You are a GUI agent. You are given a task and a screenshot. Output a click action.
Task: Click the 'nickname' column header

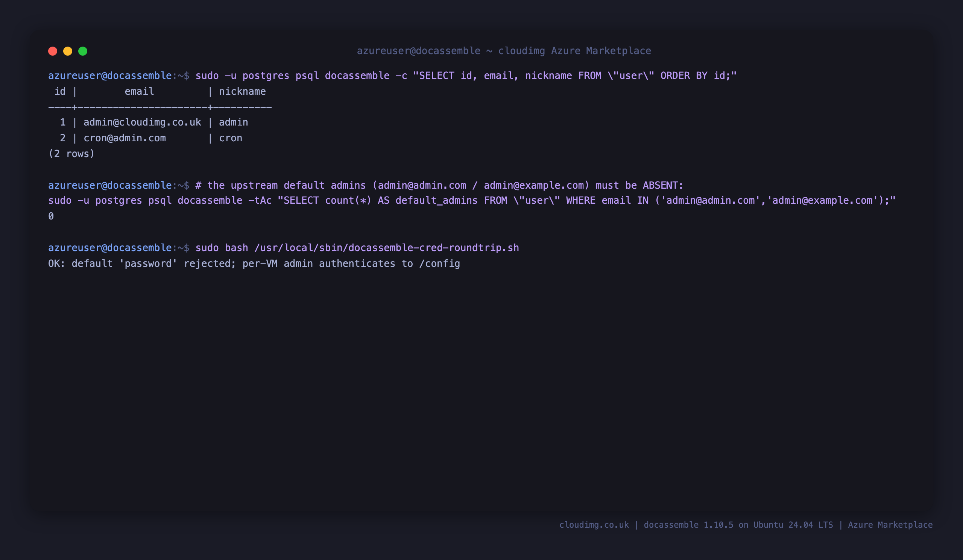click(242, 92)
